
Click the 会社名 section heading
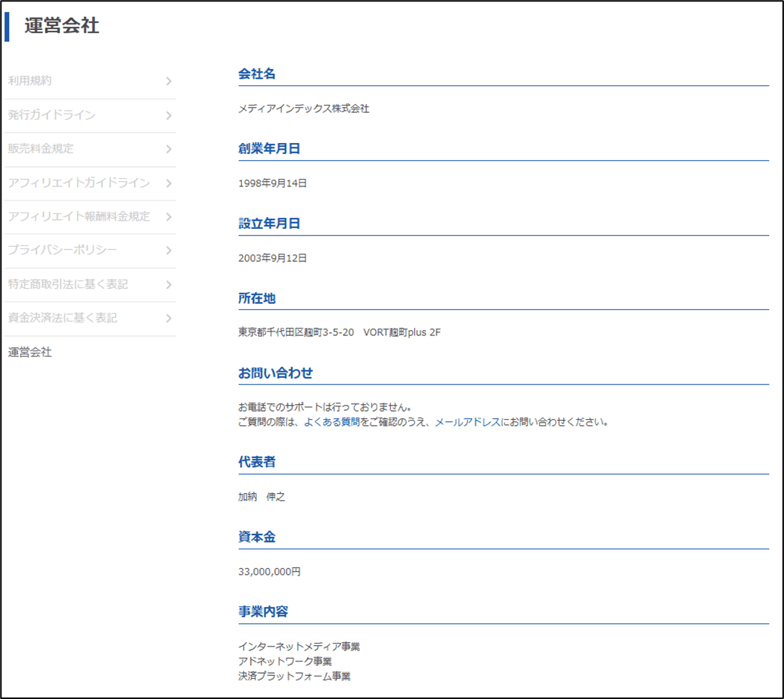click(x=257, y=74)
